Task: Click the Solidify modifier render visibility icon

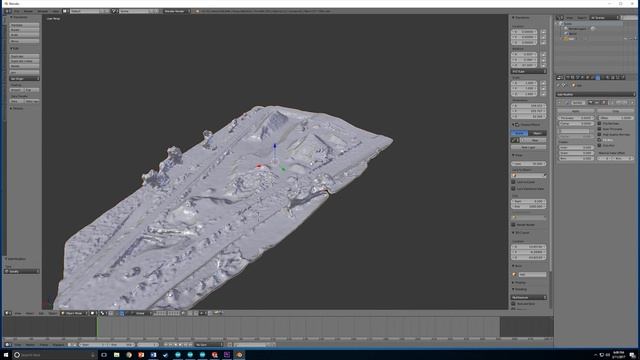Action: coord(591,102)
